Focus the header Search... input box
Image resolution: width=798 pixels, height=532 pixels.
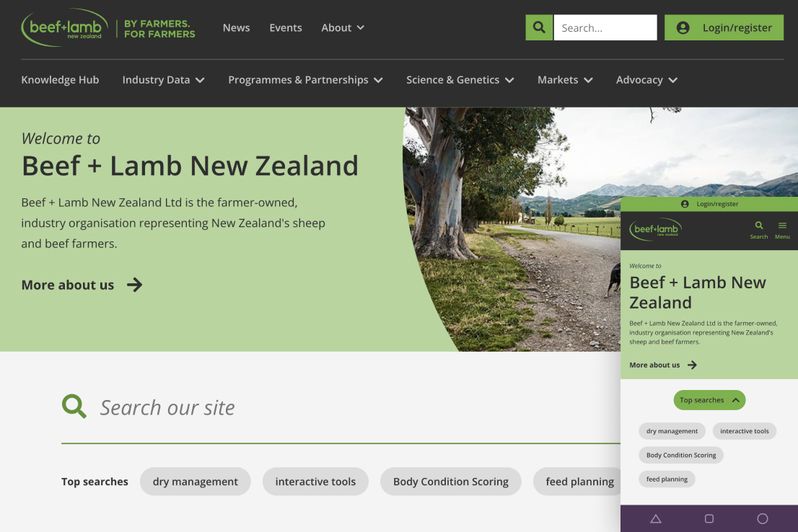(605, 27)
